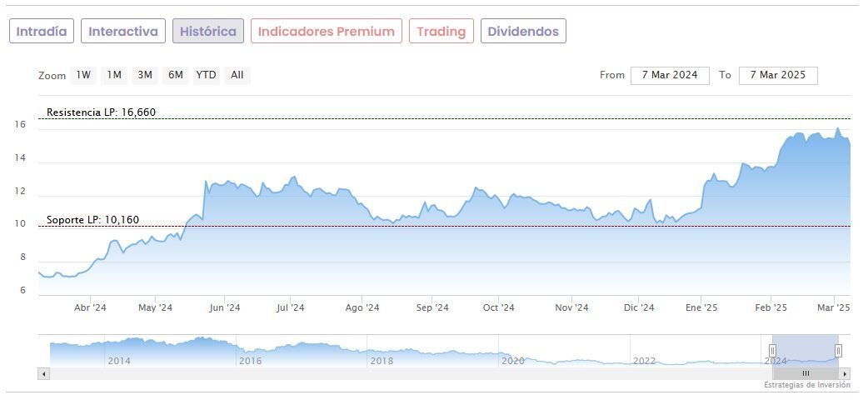The height and width of the screenshot is (400, 868).
Task: Set zoom range to 1M
Action: point(114,75)
